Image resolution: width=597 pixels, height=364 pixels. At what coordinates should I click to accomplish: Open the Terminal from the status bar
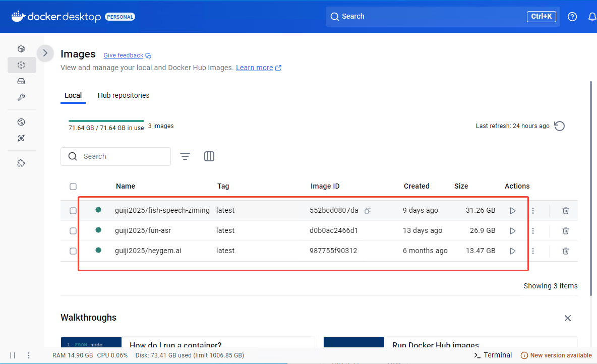(x=493, y=355)
